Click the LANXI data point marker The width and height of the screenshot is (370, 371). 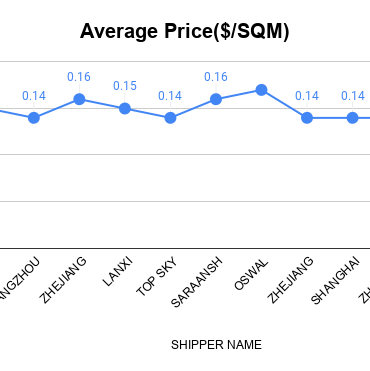(x=125, y=108)
